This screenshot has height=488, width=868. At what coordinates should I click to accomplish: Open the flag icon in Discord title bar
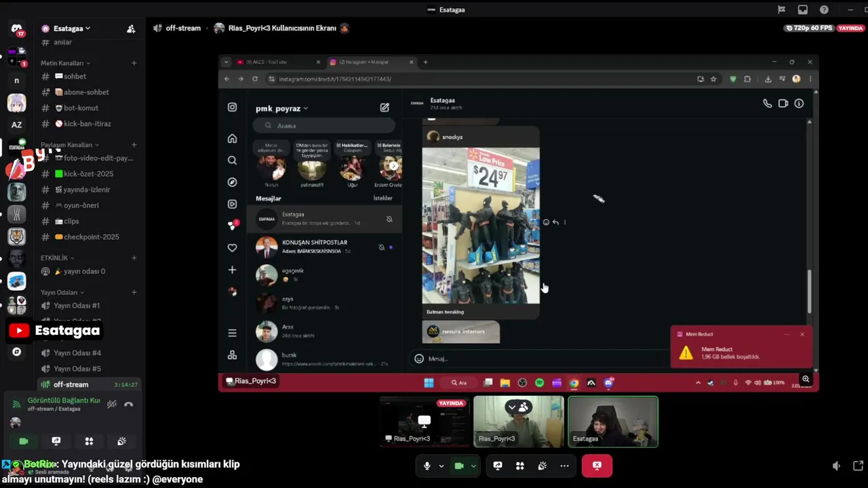(x=781, y=9)
